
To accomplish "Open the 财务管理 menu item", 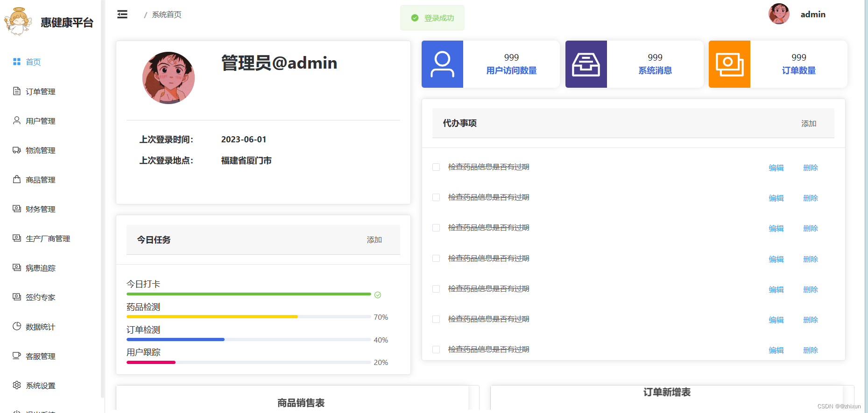I will click(51, 209).
